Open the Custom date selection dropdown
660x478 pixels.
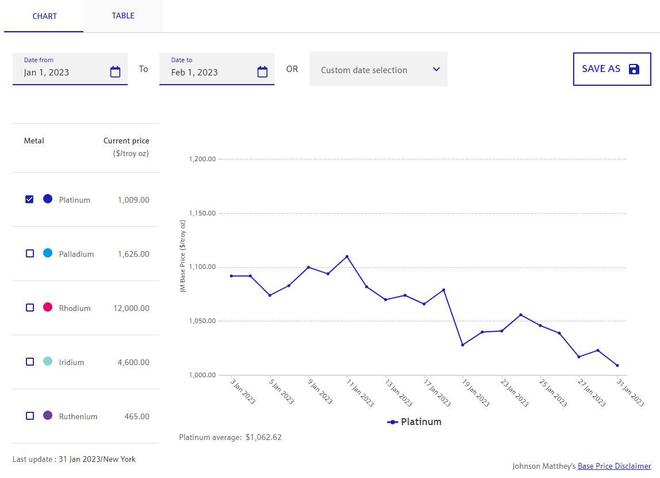tap(378, 70)
